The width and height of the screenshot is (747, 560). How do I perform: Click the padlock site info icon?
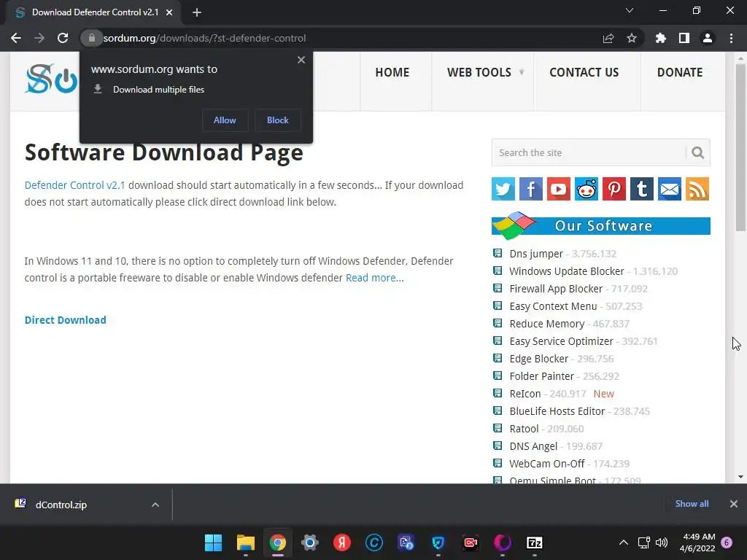[91, 38]
